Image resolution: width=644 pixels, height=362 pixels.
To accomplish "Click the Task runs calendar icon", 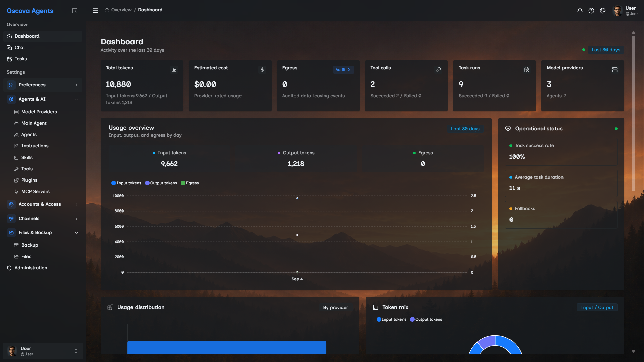I will [x=527, y=70].
